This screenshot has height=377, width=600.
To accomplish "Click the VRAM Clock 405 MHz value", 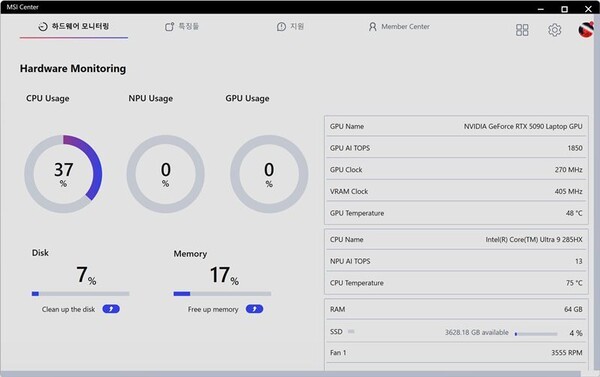I will (569, 191).
